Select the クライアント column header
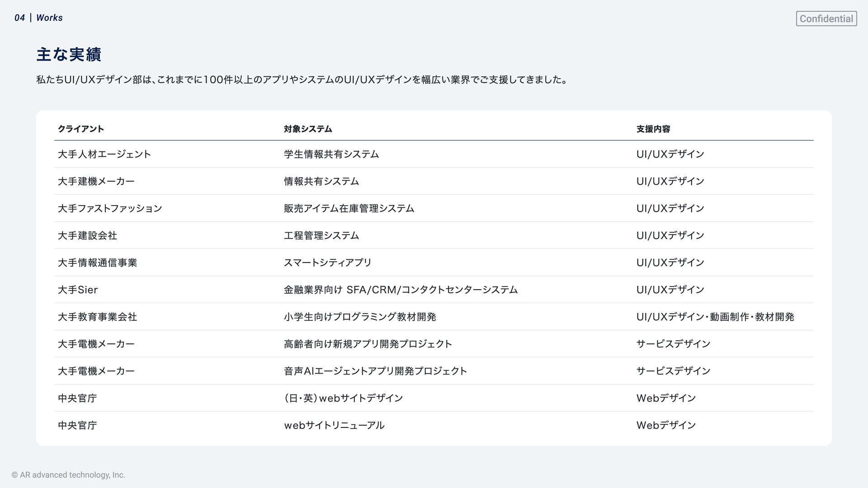The width and height of the screenshot is (868, 488). point(81,129)
